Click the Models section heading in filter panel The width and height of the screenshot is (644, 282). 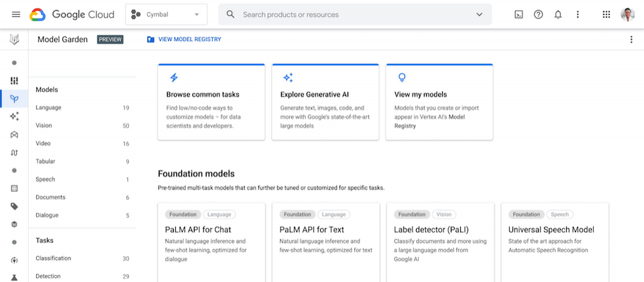click(x=47, y=89)
